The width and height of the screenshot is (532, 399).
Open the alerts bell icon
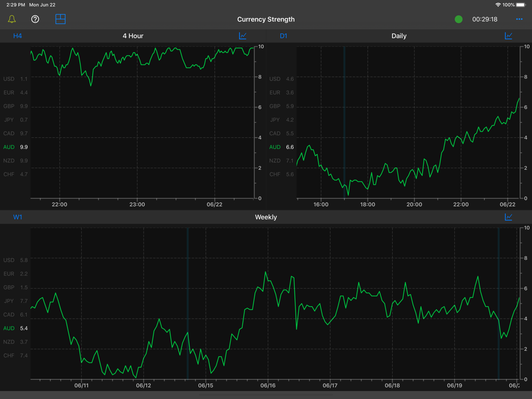pyautogui.click(x=12, y=19)
